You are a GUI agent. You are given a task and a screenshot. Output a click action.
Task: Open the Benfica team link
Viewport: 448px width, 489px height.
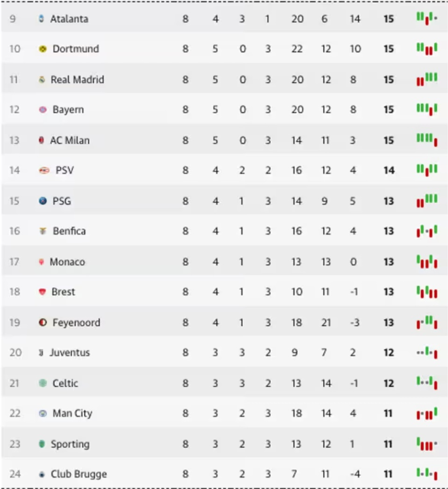click(69, 231)
